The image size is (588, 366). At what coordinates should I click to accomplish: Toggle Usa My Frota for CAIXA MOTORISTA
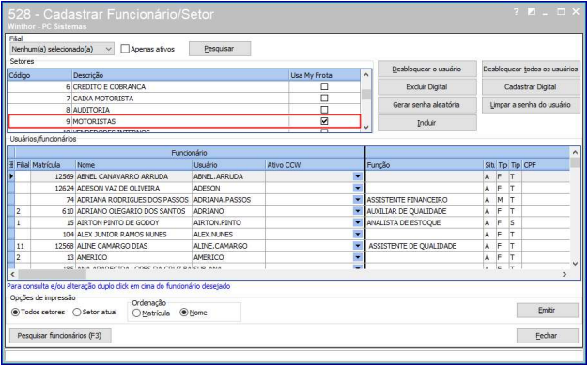[324, 99]
